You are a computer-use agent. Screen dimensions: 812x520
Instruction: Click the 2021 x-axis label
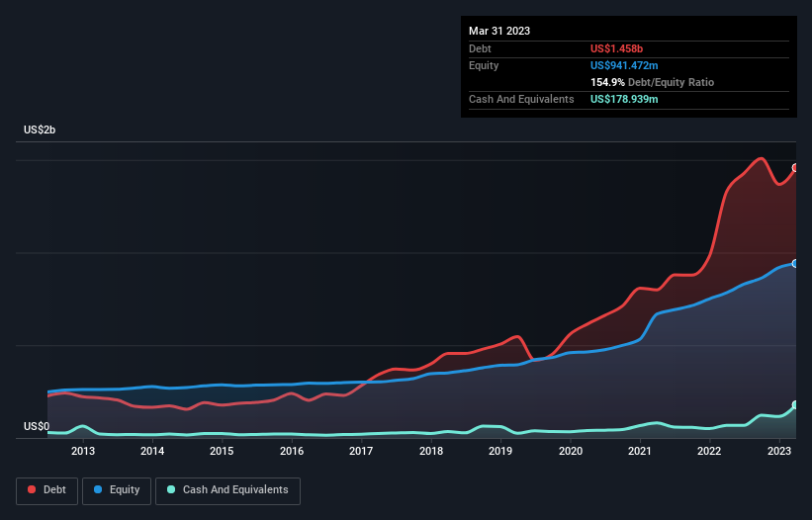[x=640, y=451]
